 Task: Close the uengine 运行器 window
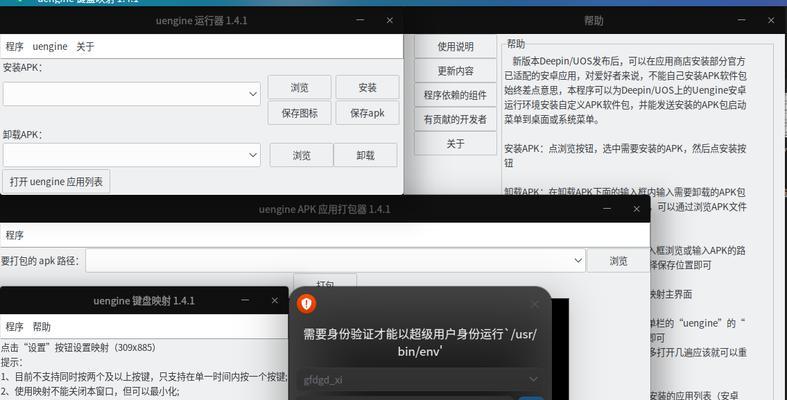tap(389, 20)
